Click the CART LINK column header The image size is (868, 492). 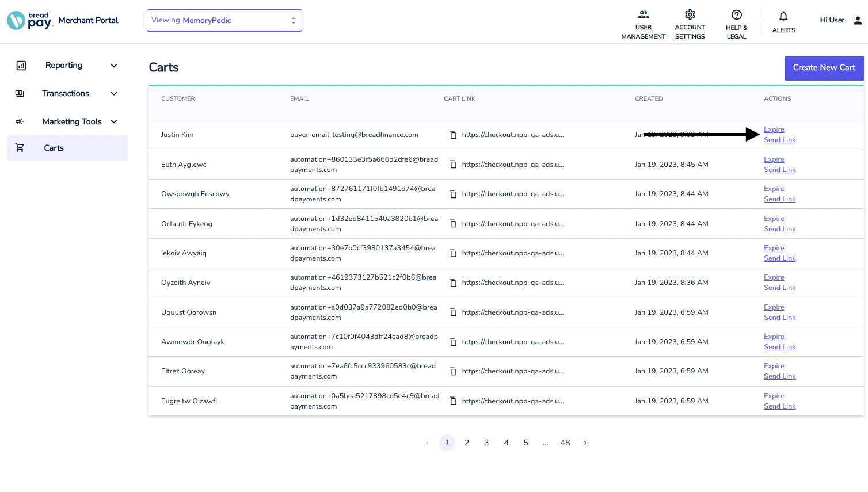pyautogui.click(x=459, y=99)
